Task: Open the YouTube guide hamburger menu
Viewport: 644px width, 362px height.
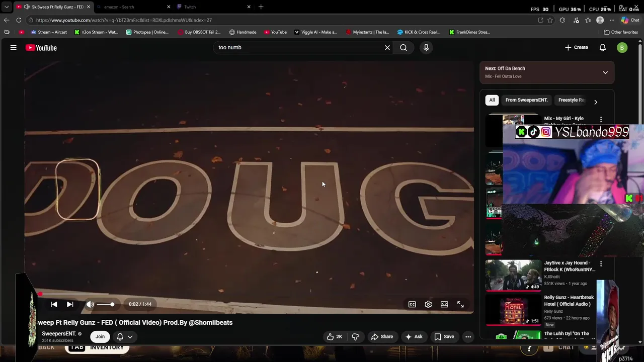Action: [x=14, y=48]
